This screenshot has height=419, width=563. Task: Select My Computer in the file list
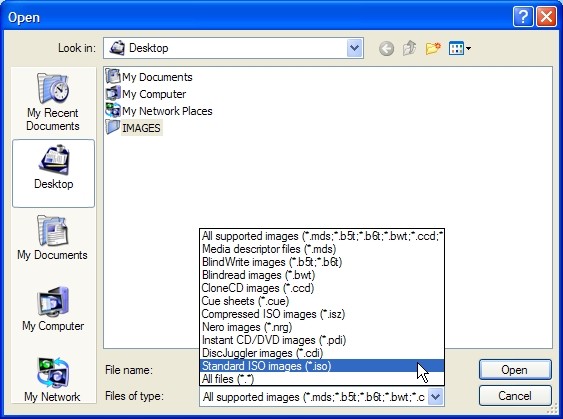tap(146, 94)
